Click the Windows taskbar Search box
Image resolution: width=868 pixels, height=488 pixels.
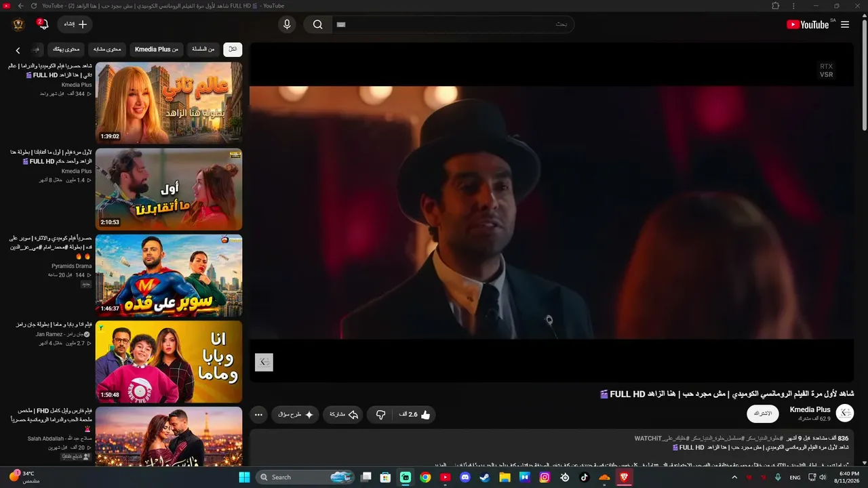pos(305,477)
